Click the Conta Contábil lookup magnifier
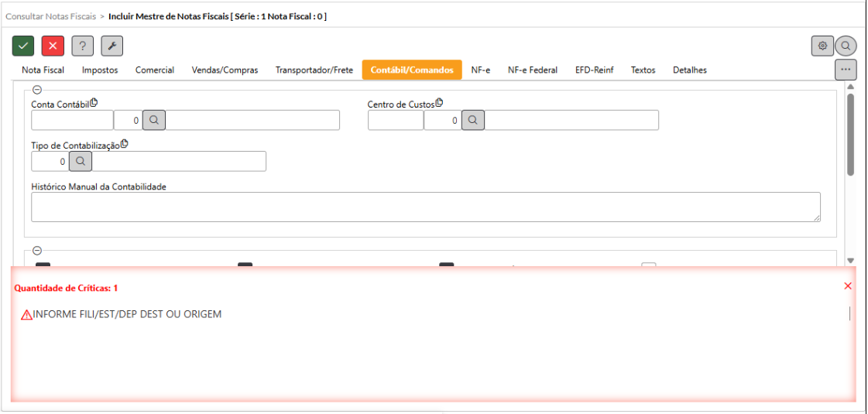868x414 pixels. [x=154, y=120]
